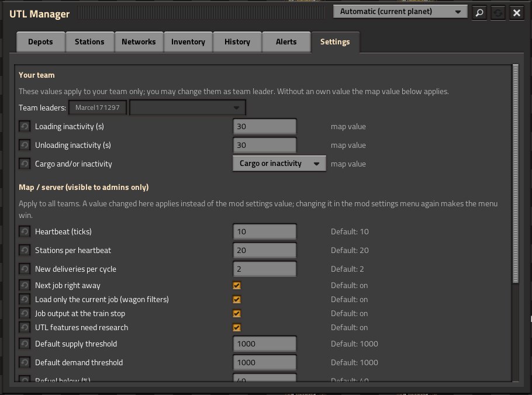Click the Marcel171297 team leader button
Image resolution: width=532 pixels, height=395 pixels.
(x=98, y=108)
